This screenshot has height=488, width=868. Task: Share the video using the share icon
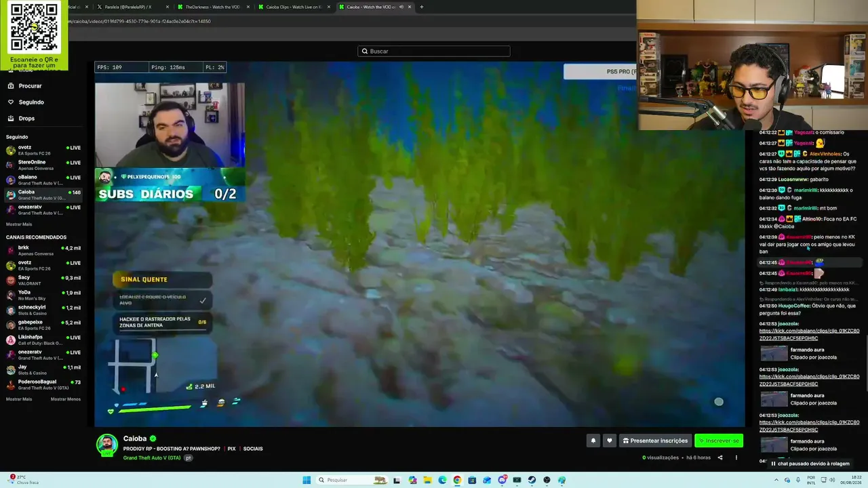(x=720, y=457)
